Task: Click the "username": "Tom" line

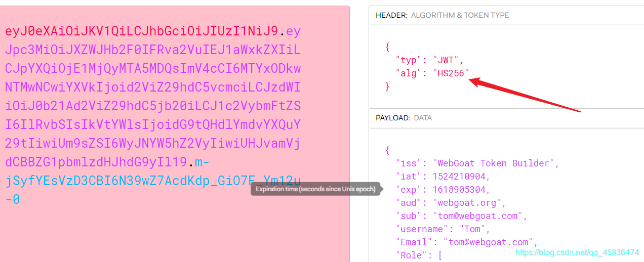Action: click(442, 229)
